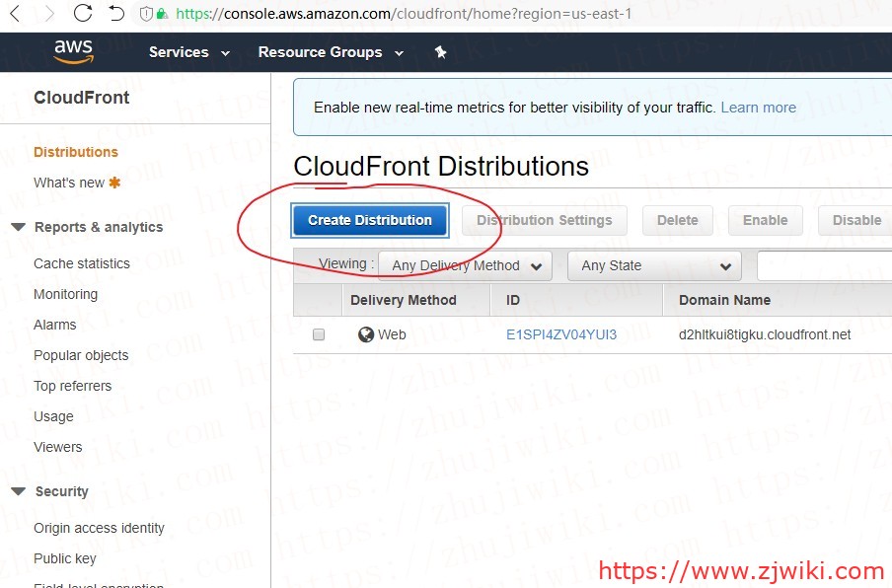Collapse the Reports & analytics section

[17, 227]
